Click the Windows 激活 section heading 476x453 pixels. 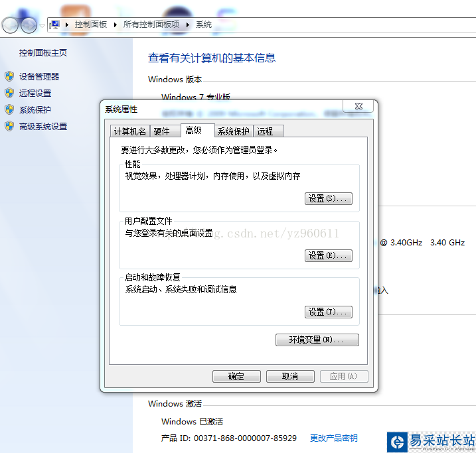tap(175, 404)
